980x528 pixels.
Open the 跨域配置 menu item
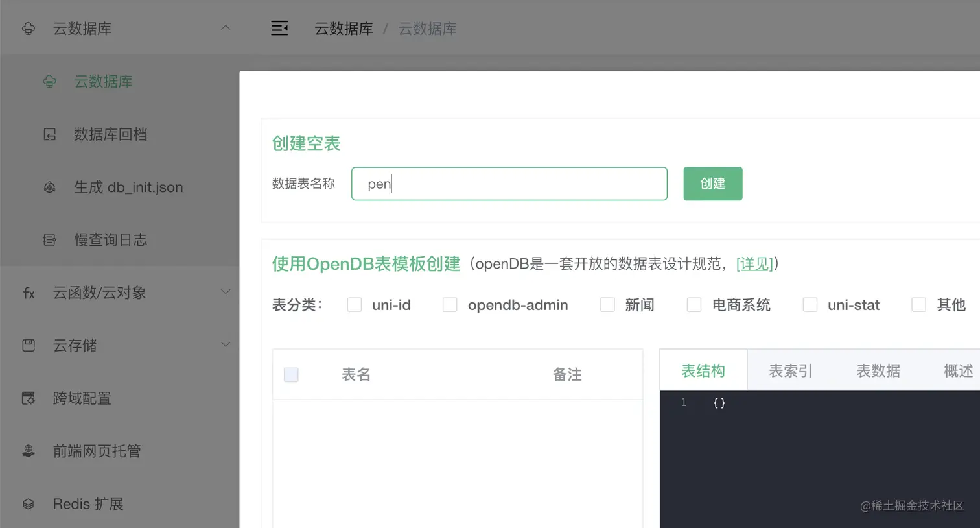119,398
